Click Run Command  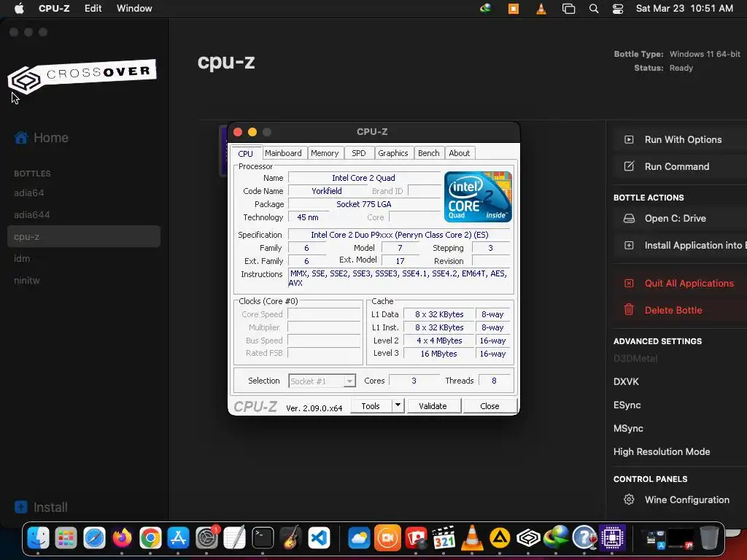(680, 166)
